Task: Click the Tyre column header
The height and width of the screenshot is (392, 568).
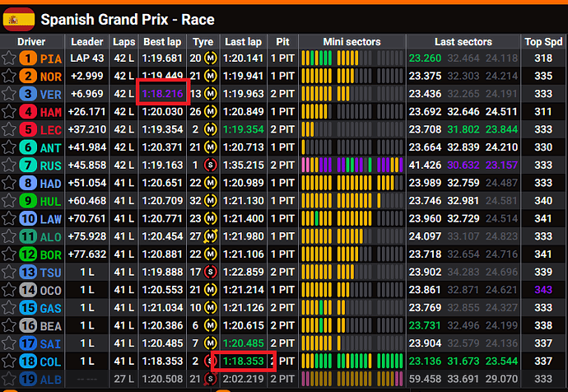Action: [203, 42]
